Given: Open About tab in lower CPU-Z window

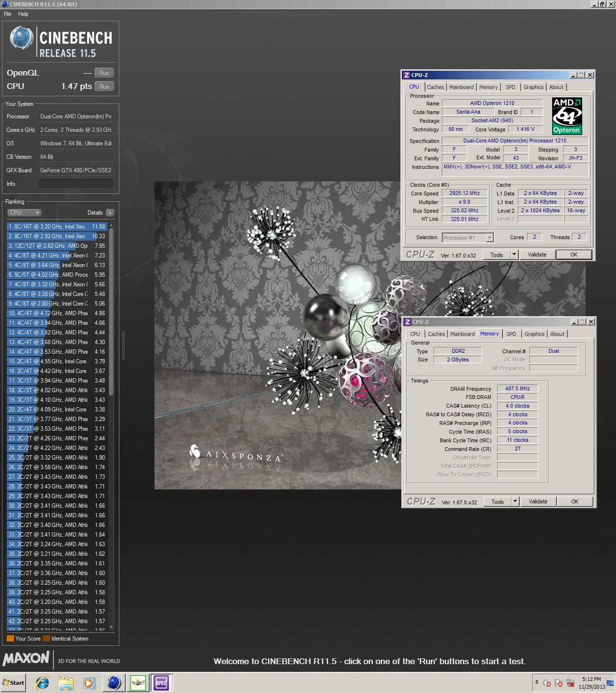Looking at the screenshot, I should [557, 334].
